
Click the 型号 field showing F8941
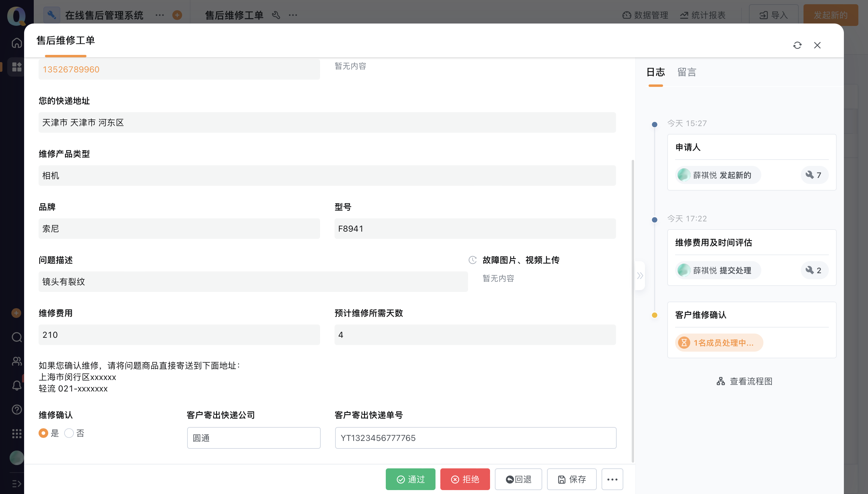(475, 228)
